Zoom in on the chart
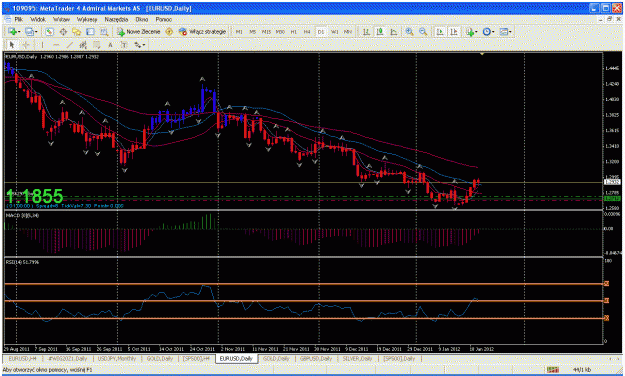This screenshot has height=376, width=625. (409, 31)
